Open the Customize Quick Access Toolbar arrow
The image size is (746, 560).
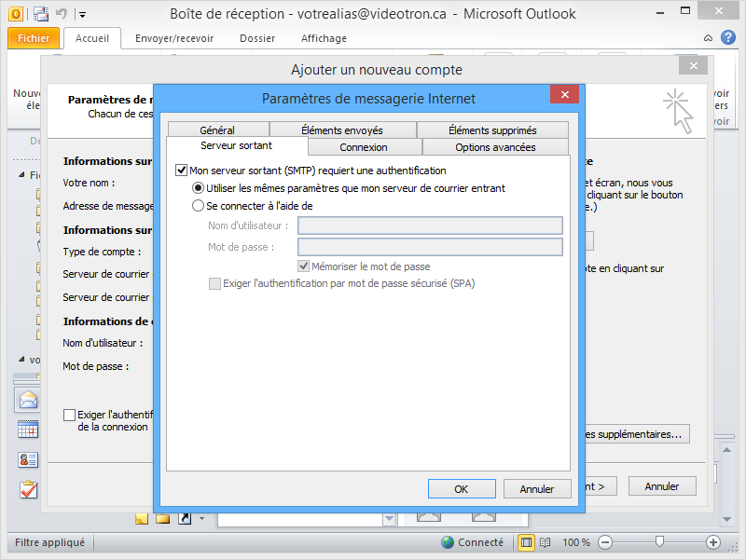82,15
